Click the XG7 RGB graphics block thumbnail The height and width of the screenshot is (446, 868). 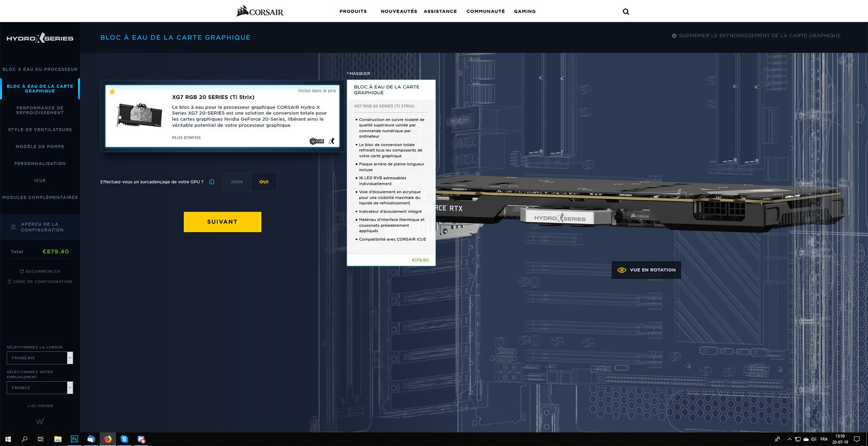[x=139, y=115]
